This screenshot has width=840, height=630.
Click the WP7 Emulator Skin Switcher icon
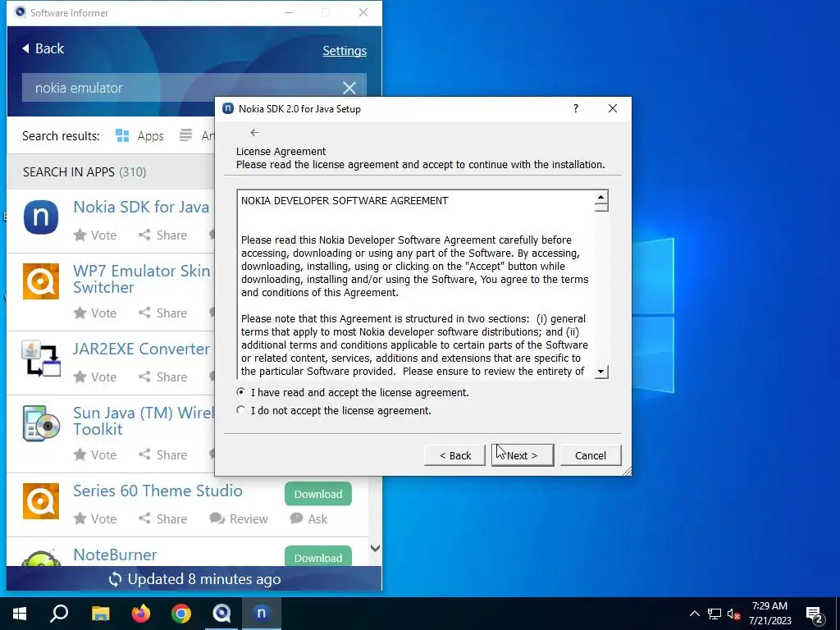(41, 281)
